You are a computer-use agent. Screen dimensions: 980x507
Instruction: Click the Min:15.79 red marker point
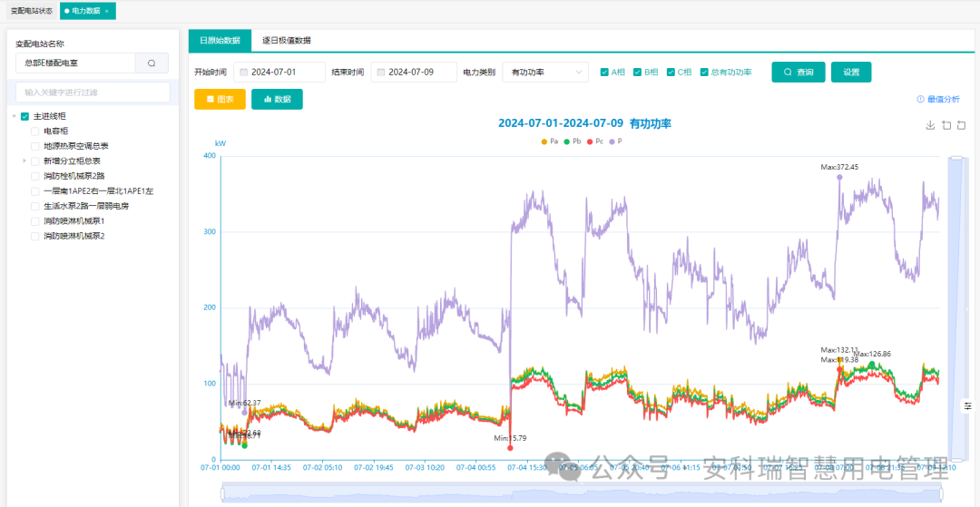(x=510, y=448)
